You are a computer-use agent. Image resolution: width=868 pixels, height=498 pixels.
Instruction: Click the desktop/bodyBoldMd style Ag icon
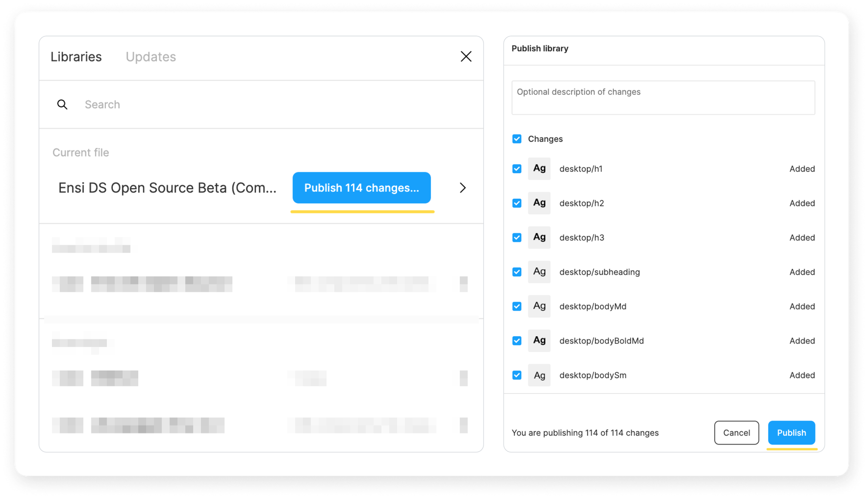pyautogui.click(x=539, y=341)
